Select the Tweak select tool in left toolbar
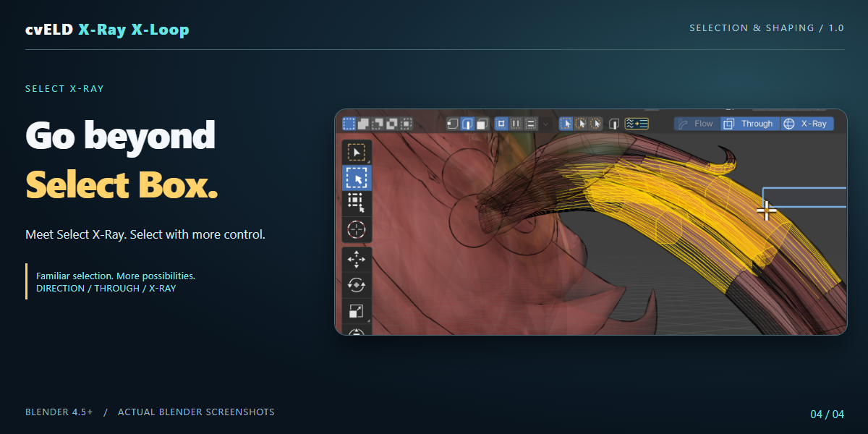868x434 pixels. point(357,153)
